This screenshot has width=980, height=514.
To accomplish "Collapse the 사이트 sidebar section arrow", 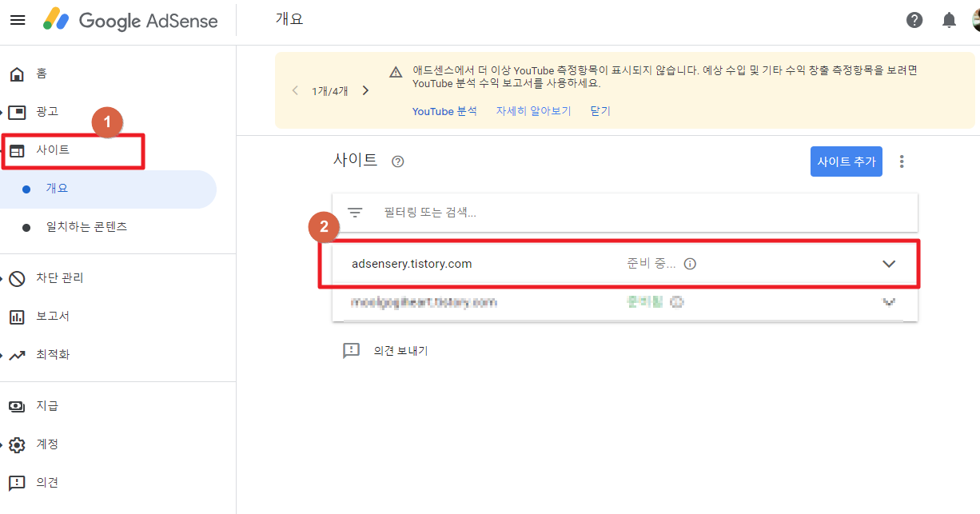I will 2,150.
